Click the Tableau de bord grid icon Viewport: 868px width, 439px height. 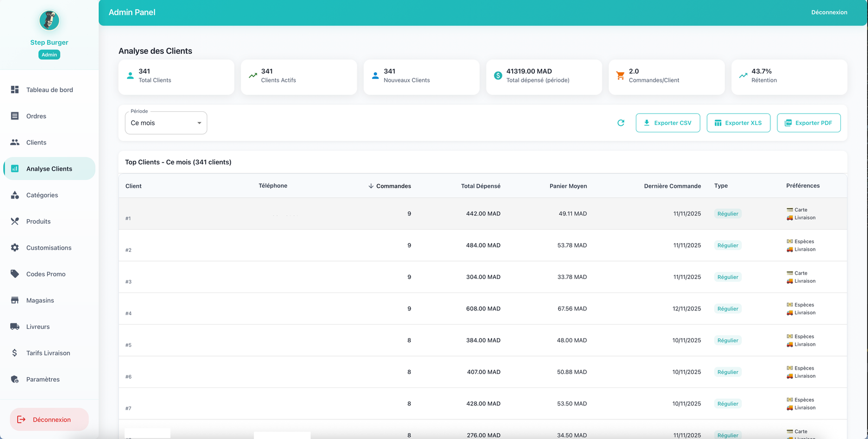point(15,90)
